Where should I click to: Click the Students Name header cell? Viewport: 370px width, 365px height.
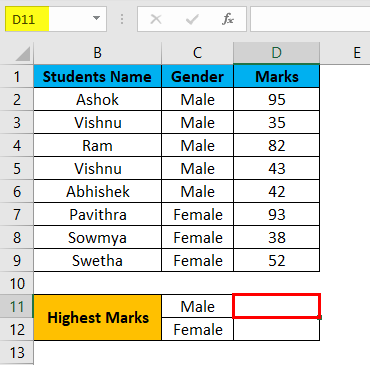click(97, 76)
